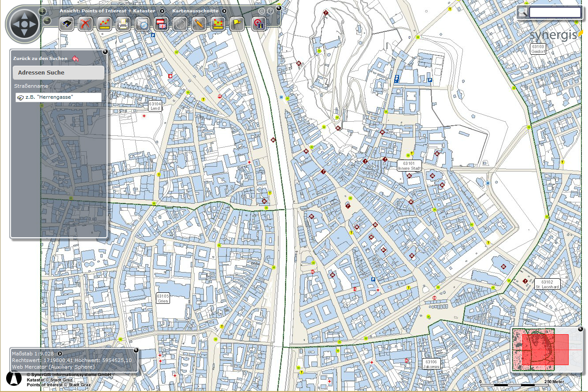Select the area measurement tool
588x392 pixels.
218,24
